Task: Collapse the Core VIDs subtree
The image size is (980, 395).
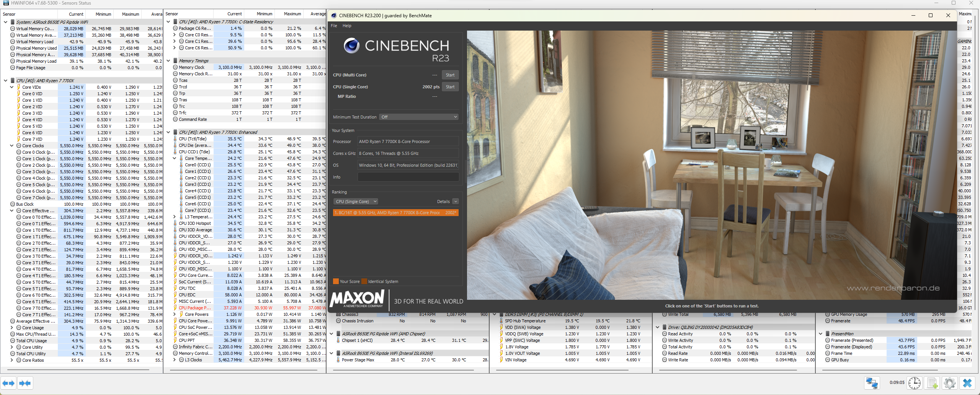Action: point(11,87)
